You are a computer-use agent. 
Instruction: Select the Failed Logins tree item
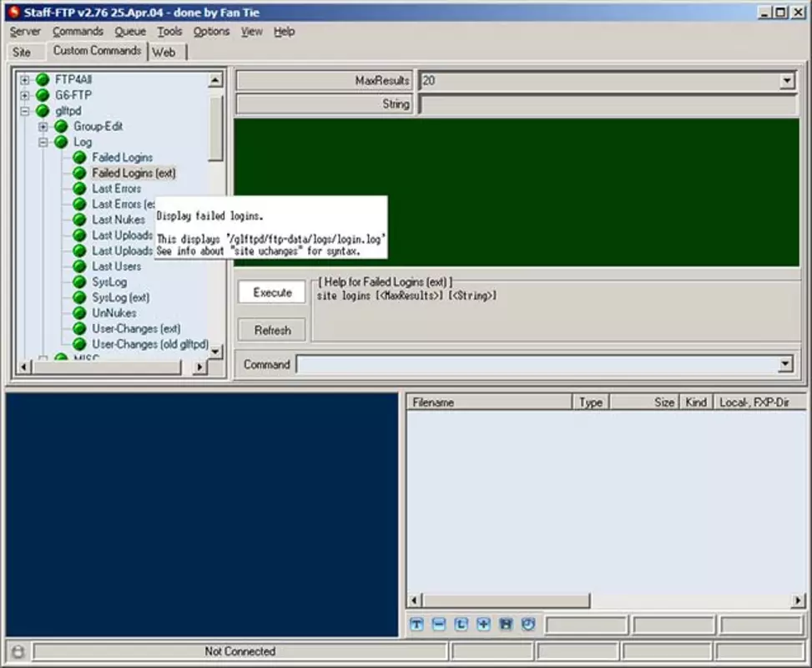(122, 157)
